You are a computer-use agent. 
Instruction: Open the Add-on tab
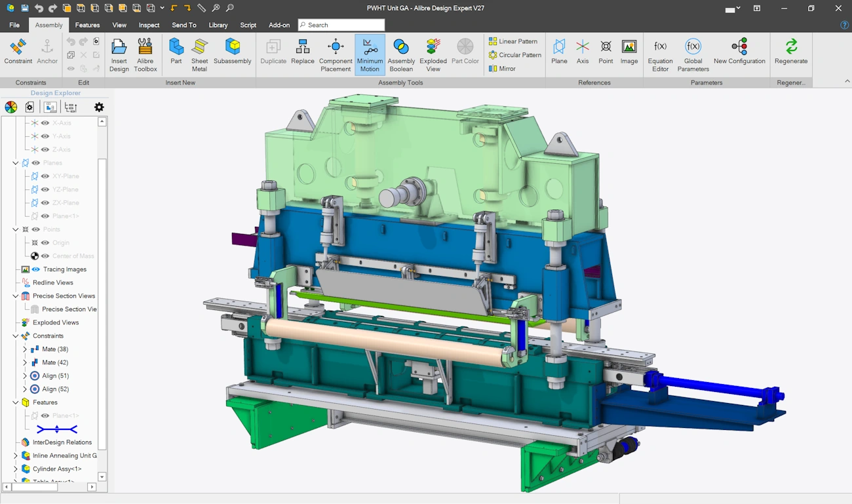(279, 25)
